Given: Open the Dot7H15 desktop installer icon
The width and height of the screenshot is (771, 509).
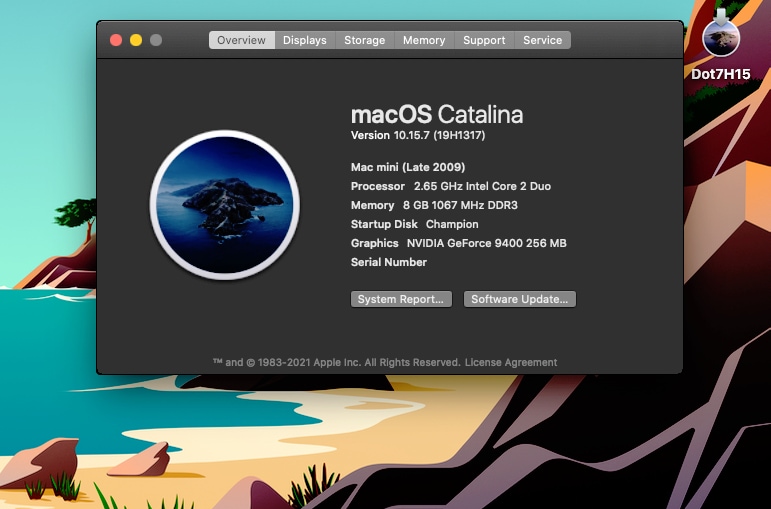Looking at the screenshot, I should (x=721, y=35).
